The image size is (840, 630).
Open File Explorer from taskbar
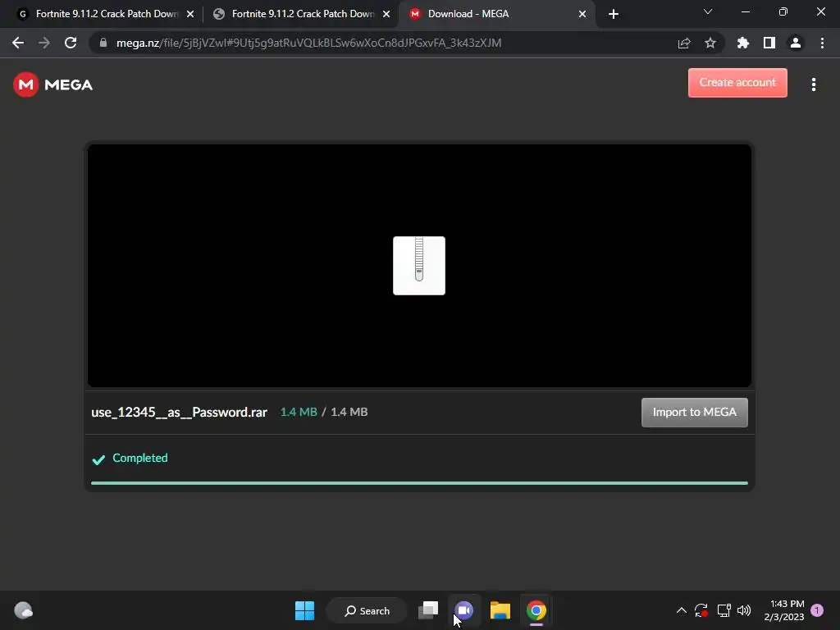pyautogui.click(x=500, y=610)
